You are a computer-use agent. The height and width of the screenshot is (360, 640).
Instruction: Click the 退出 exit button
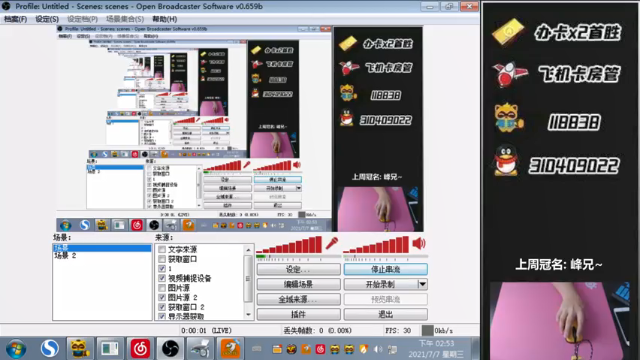[x=385, y=314]
